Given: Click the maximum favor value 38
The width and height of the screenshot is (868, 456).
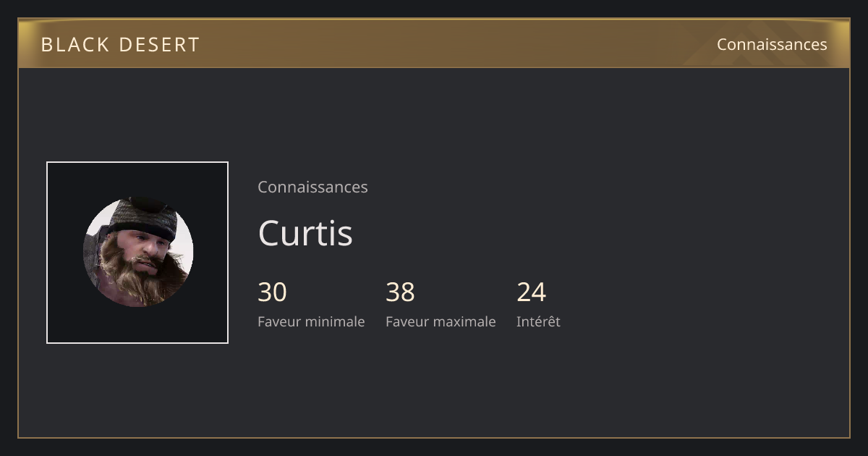Looking at the screenshot, I should click(400, 292).
